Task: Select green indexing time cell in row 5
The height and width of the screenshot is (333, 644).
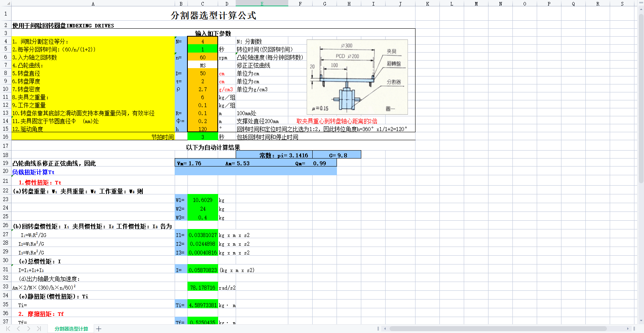Action: [x=203, y=49]
